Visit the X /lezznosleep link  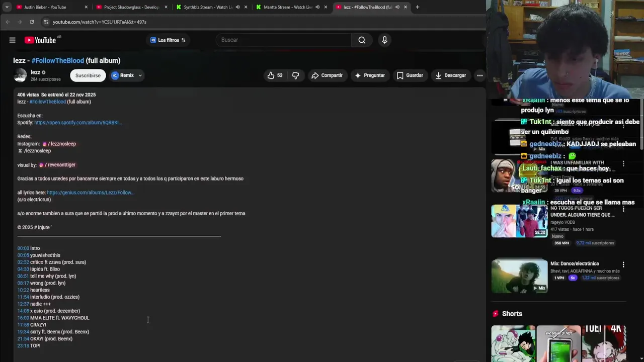[x=35, y=151]
